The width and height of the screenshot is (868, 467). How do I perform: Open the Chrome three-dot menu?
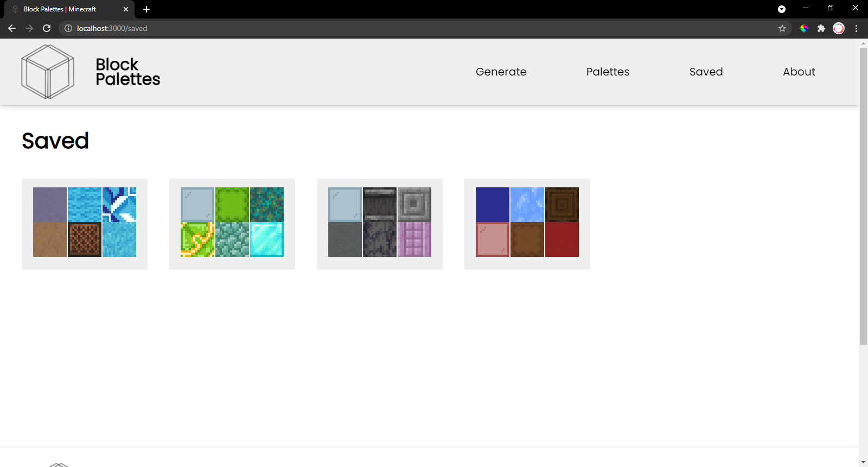[856, 28]
